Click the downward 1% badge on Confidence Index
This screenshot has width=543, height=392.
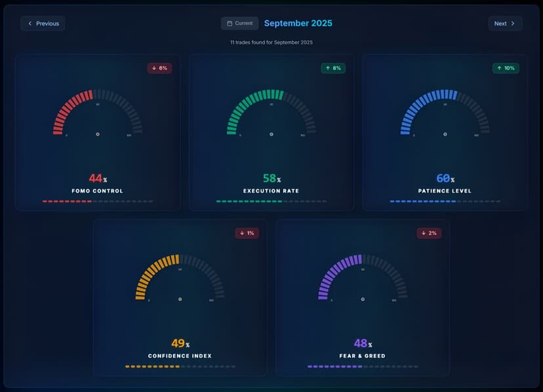coord(247,233)
